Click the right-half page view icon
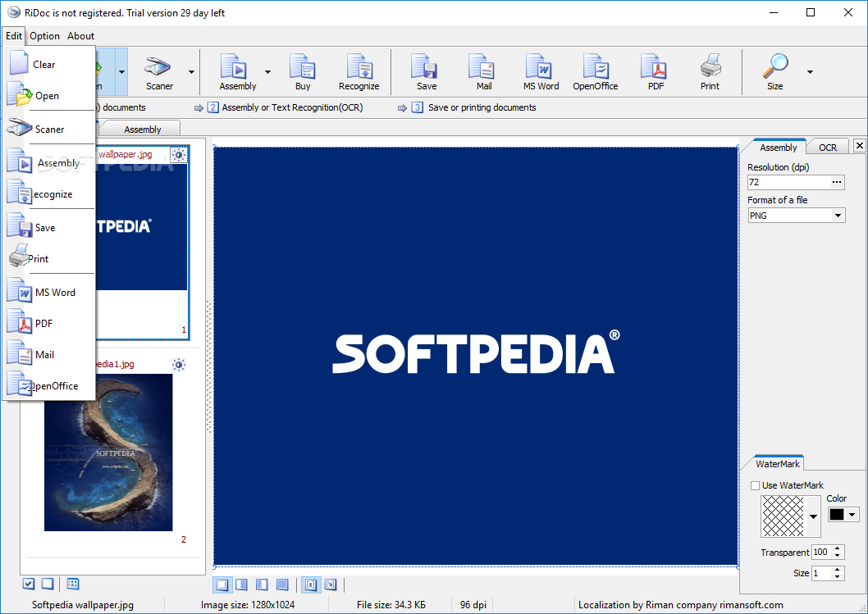The image size is (868, 614). (x=242, y=584)
